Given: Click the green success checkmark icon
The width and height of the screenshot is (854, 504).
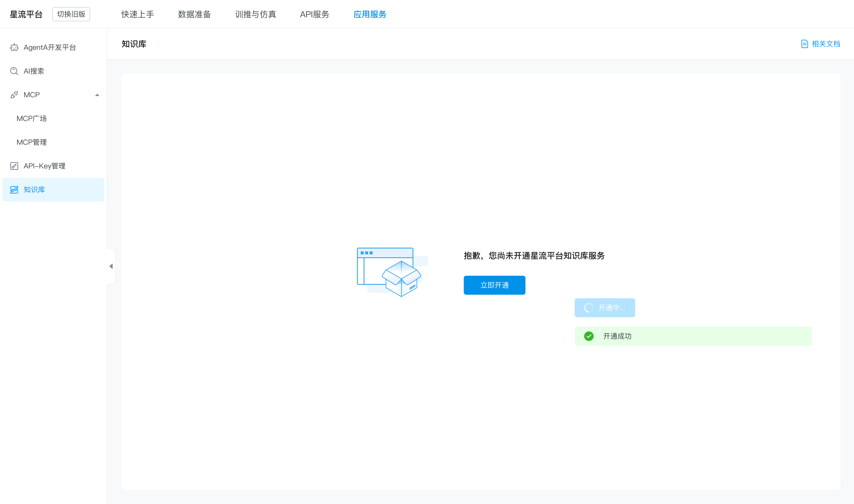Looking at the screenshot, I should (589, 336).
